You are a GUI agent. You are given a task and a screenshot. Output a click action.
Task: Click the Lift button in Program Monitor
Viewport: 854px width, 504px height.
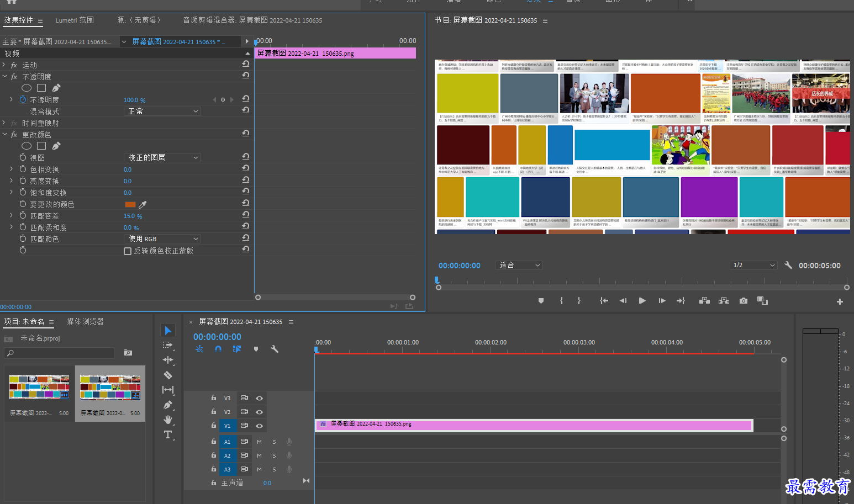point(704,301)
